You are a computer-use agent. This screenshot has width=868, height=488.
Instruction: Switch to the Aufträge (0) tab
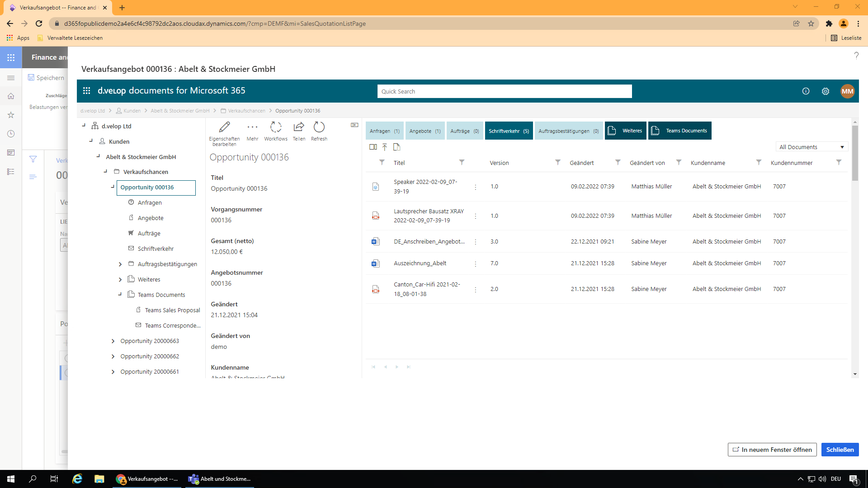465,131
